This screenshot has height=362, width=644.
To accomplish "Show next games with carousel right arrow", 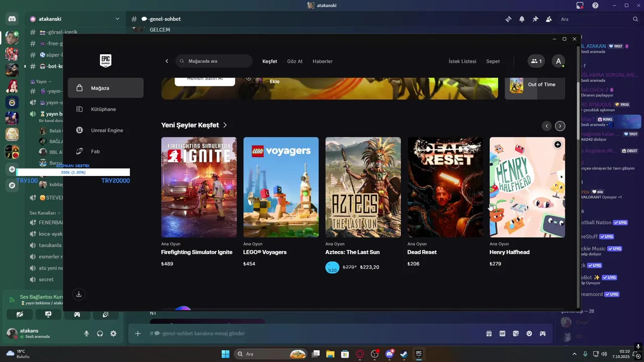I will (x=560, y=126).
